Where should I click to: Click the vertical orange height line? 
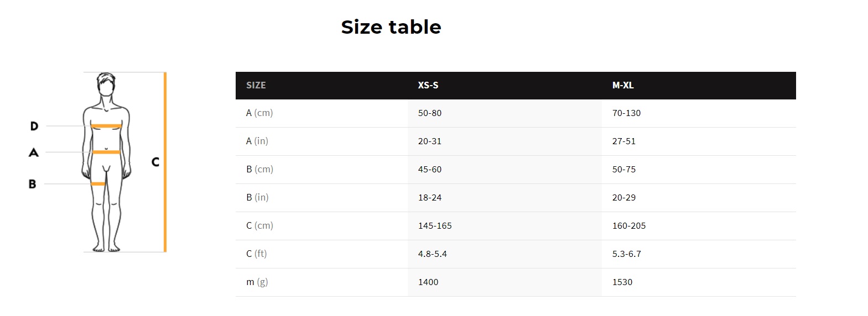pyautogui.click(x=165, y=162)
